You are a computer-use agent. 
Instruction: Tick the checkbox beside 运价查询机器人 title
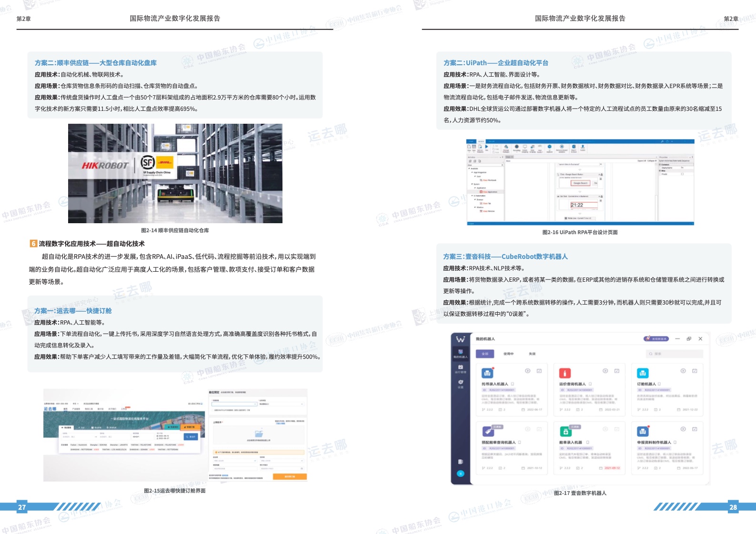pyautogui.click(x=590, y=384)
